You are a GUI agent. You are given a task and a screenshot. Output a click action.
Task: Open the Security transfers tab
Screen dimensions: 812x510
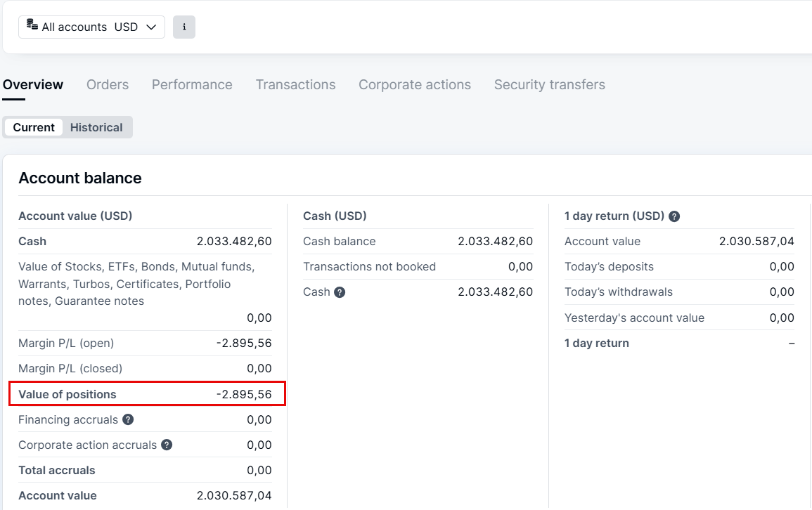pyautogui.click(x=549, y=84)
